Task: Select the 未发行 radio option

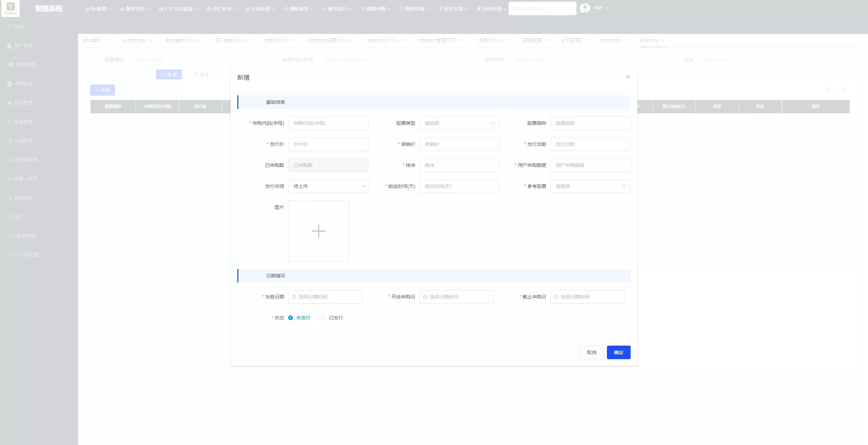Action: [299, 318]
